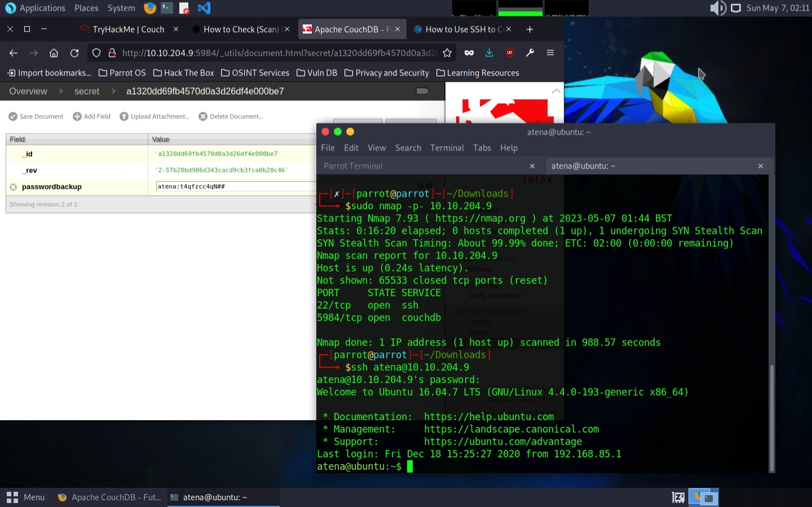
Task: Open the Parrot OS bookmarks folder
Action: point(122,73)
